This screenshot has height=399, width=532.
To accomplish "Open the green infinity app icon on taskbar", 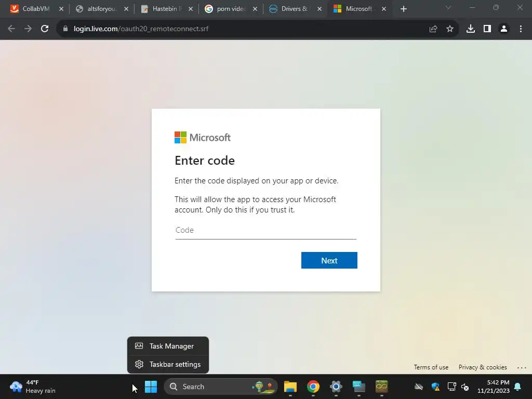I will (x=382, y=387).
